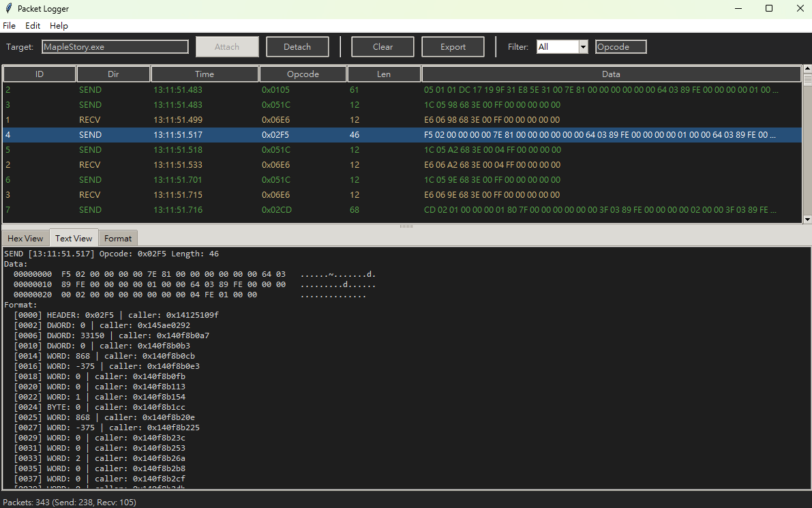The width and height of the screenshot is (812, 508).
Task: Select RECV packet at 13:11:51.499
Action: pos(402,119)
